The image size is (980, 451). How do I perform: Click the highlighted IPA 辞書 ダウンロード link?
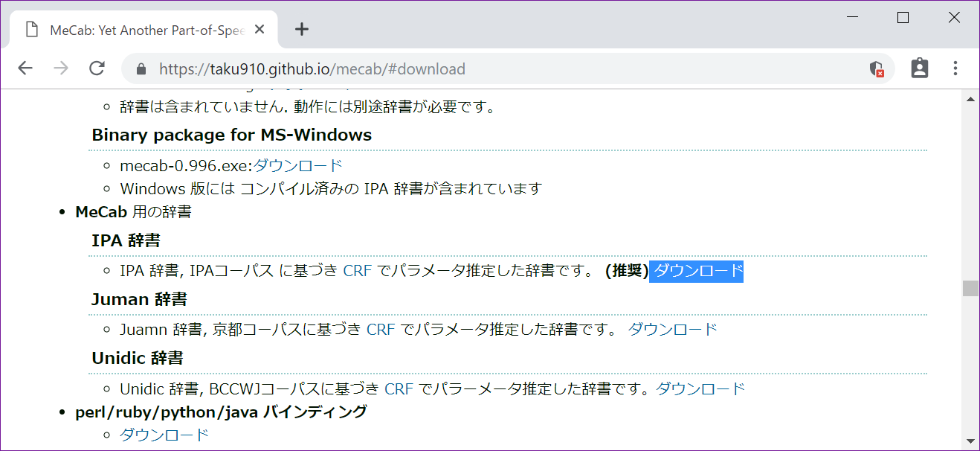[696, 271]
